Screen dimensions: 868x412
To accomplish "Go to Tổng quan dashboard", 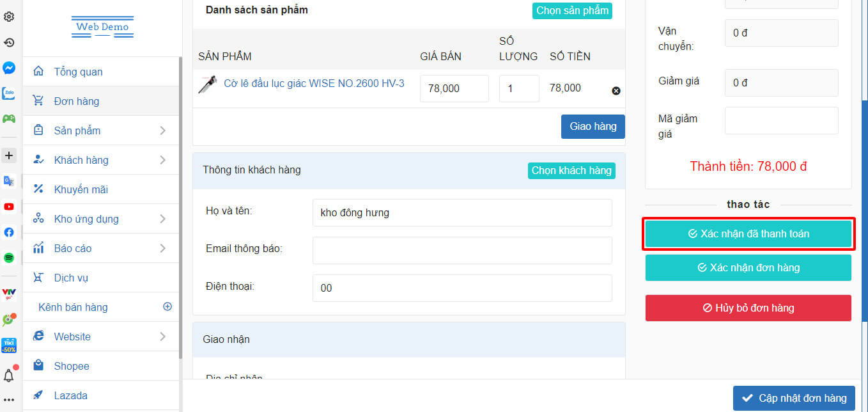I will click(x=78, y=72).
